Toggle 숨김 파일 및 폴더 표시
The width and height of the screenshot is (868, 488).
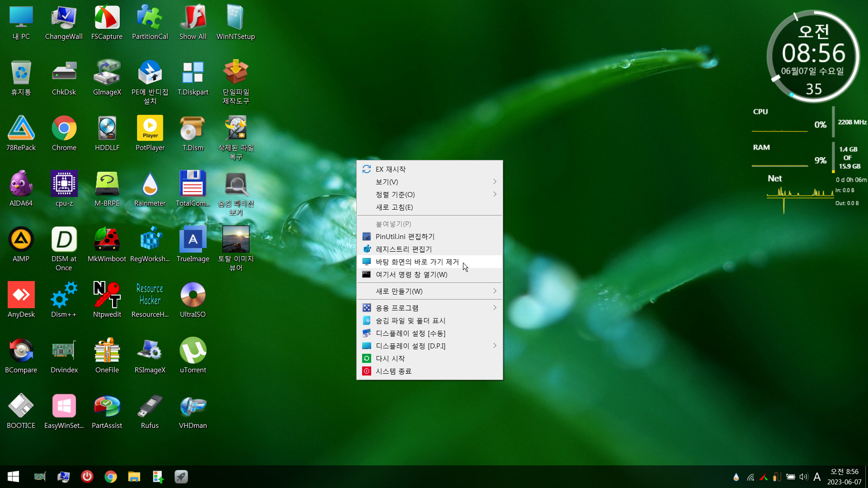click(429, 320)
